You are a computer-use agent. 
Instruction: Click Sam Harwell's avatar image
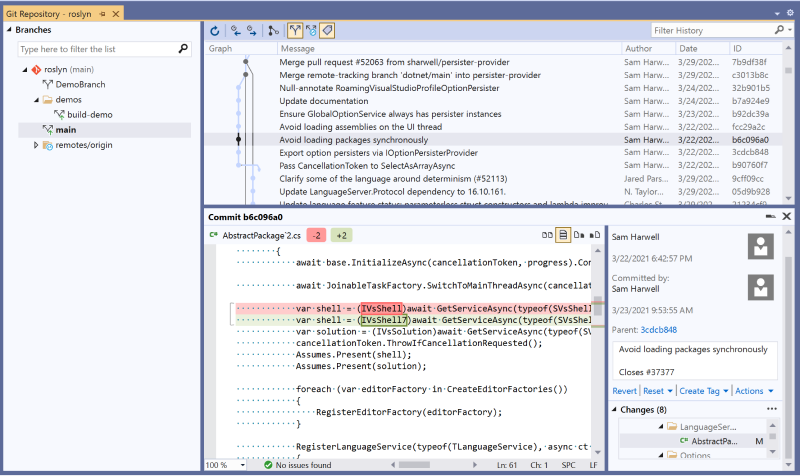click(x=760, y=246)
